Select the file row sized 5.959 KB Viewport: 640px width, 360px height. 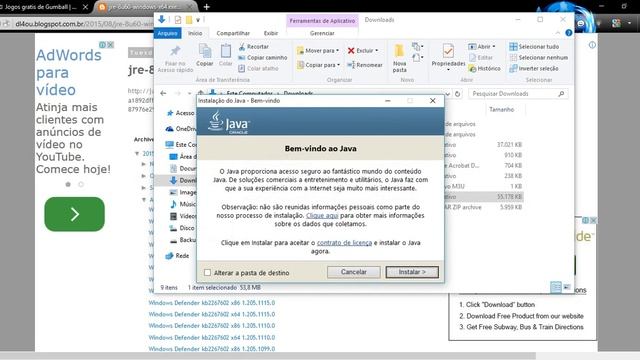484,207
